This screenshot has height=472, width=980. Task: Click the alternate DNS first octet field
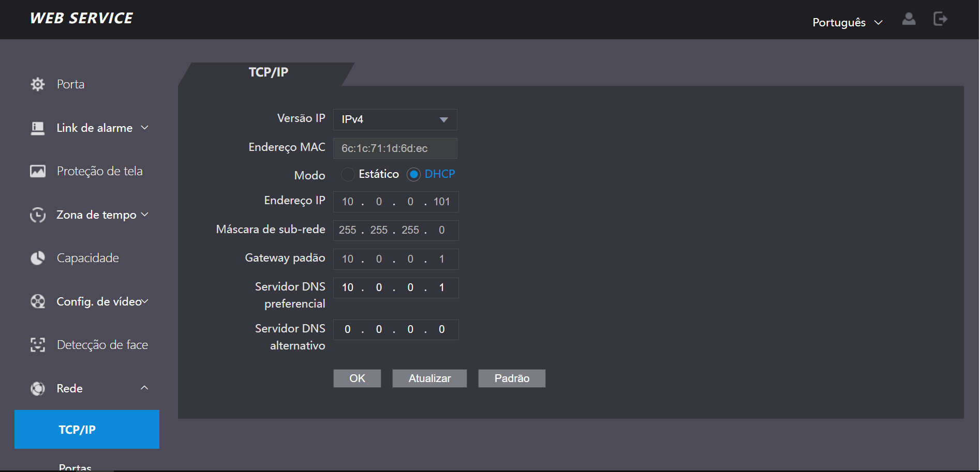(348, 329)
